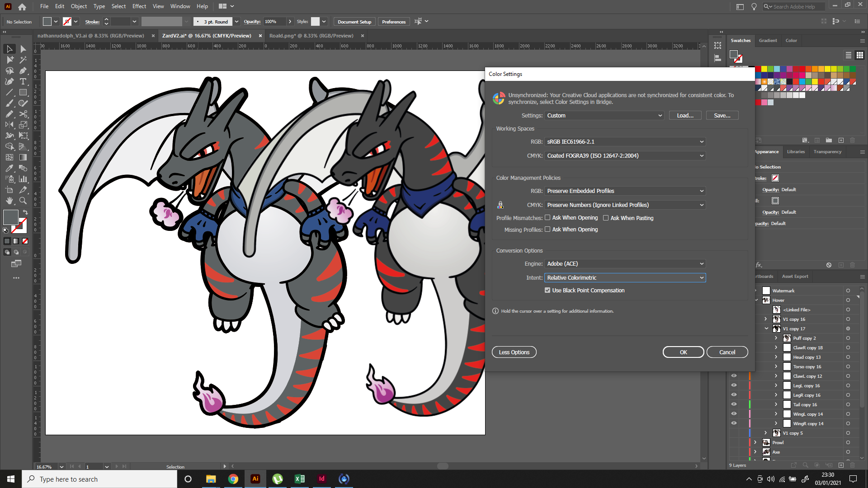Image resolution: width=868 pixels, height=488 pixels.
Task: Select the Line Segment tool
Action: pyautogui.click(x=9, y=92)
